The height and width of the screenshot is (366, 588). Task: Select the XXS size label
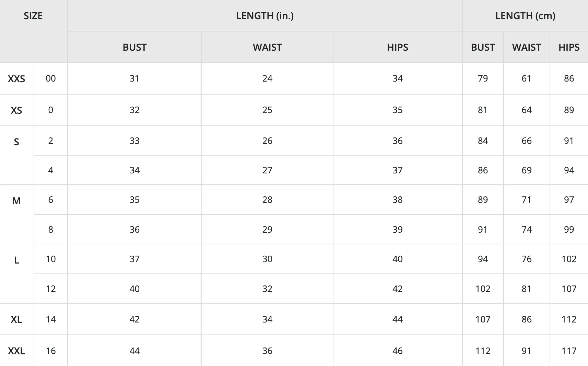click(16, 79)
